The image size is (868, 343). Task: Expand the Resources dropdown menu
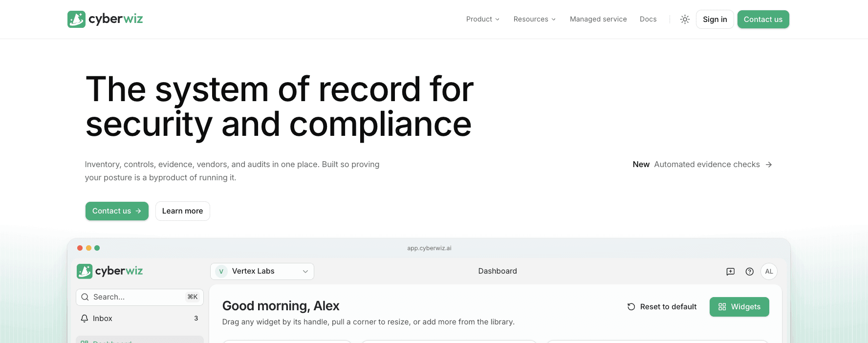tap(534, 19)
